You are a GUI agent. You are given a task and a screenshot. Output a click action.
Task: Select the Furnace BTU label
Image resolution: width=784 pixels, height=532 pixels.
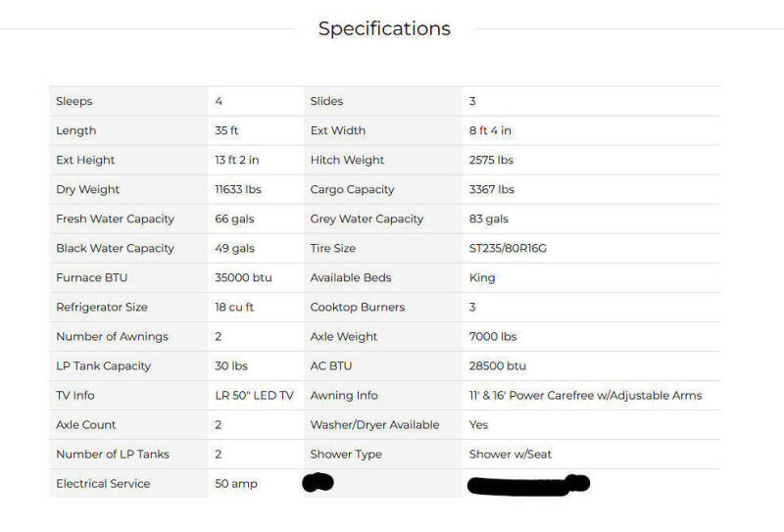click(x=91, y=277)
